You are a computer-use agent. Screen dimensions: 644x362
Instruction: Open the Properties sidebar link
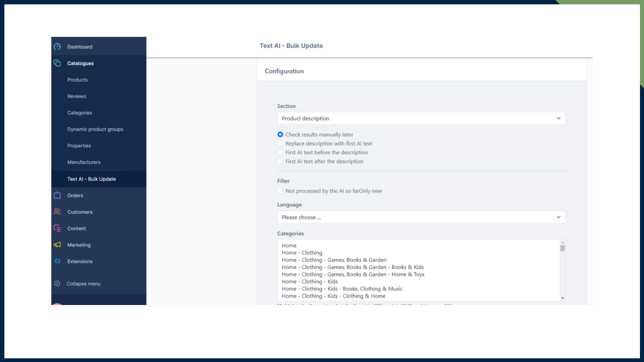(x=79, y=146)
